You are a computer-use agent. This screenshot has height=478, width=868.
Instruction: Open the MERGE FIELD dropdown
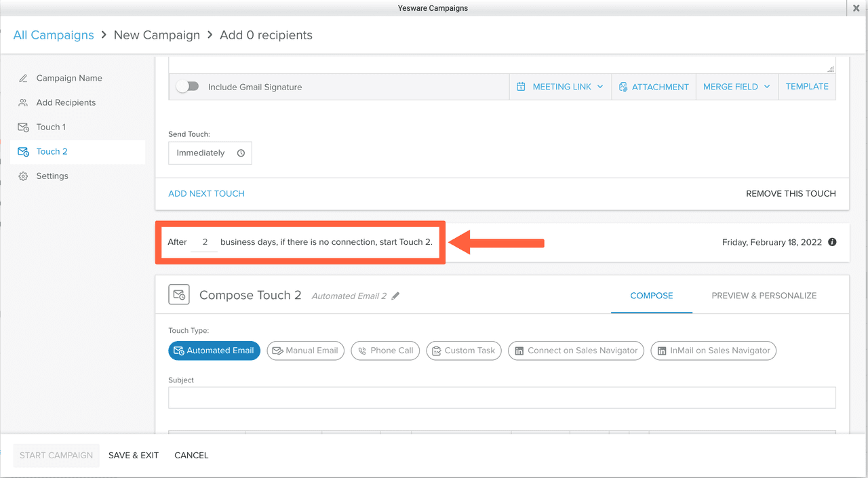click(736, 87)
